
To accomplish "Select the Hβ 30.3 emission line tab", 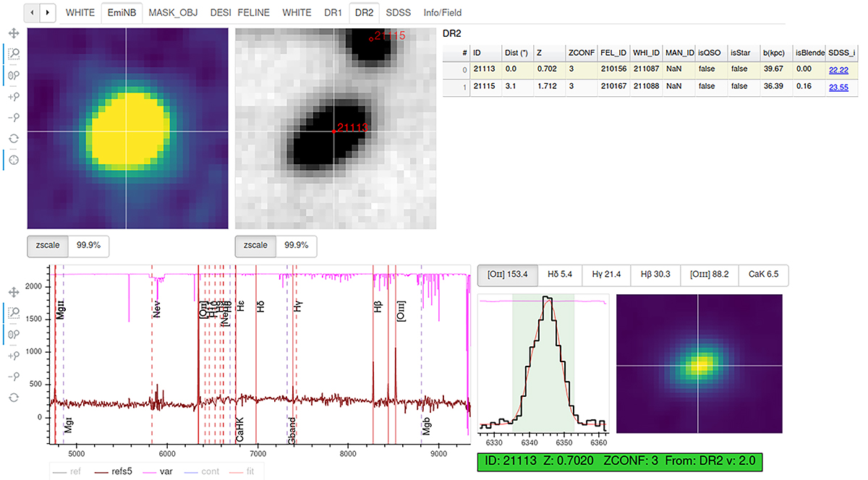I will tap(655, 275).
